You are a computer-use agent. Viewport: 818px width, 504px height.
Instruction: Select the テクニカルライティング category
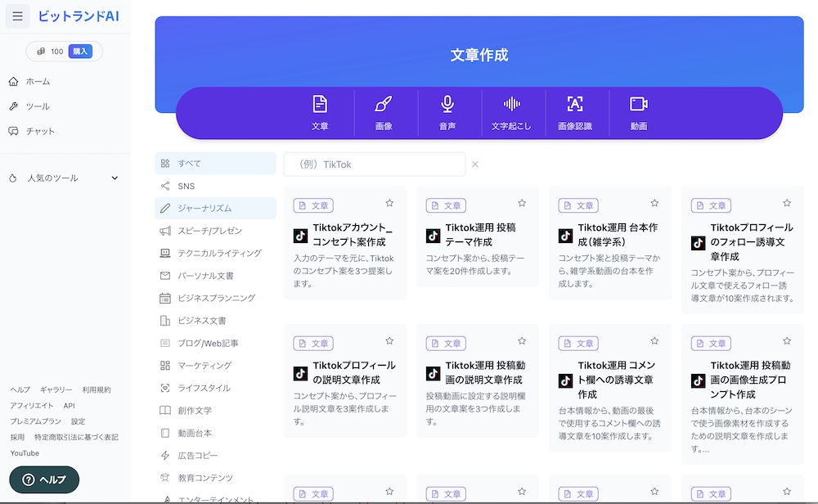215,253
